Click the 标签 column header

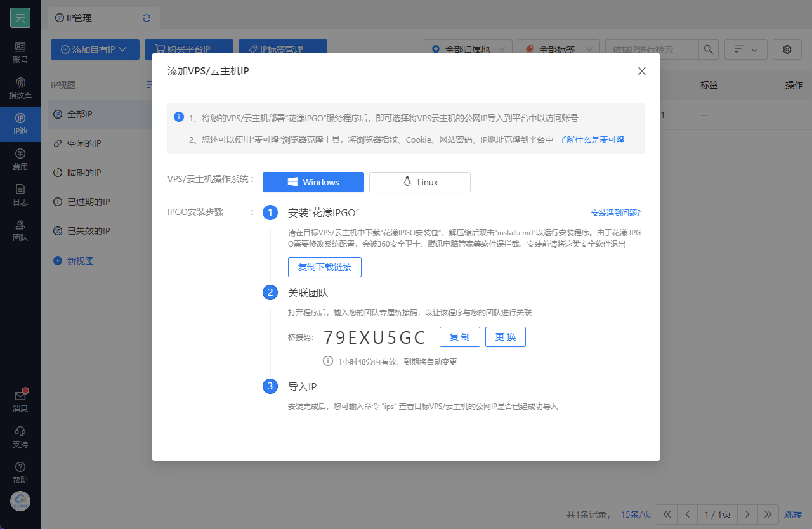(709, 85)
